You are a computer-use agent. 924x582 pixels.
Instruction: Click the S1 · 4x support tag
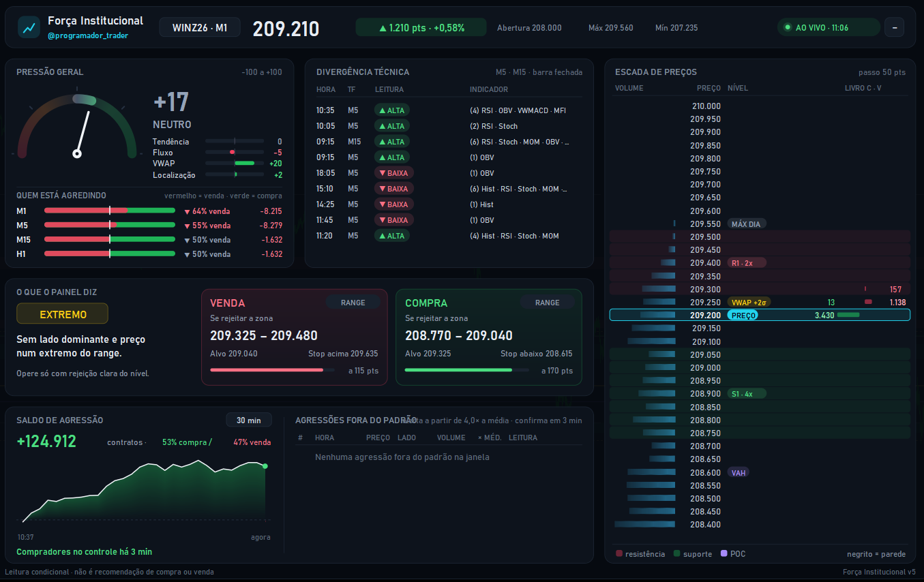[x=747, y=394]
